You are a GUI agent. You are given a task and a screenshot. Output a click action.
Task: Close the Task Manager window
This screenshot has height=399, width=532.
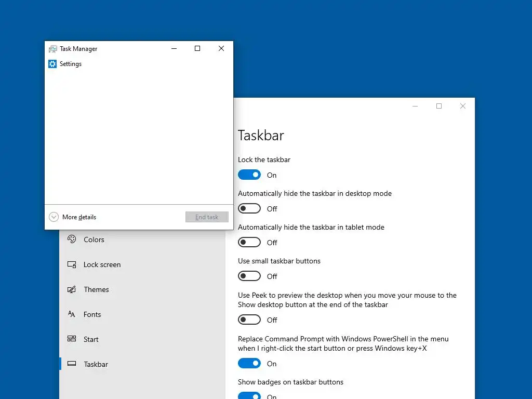[221, 48]
